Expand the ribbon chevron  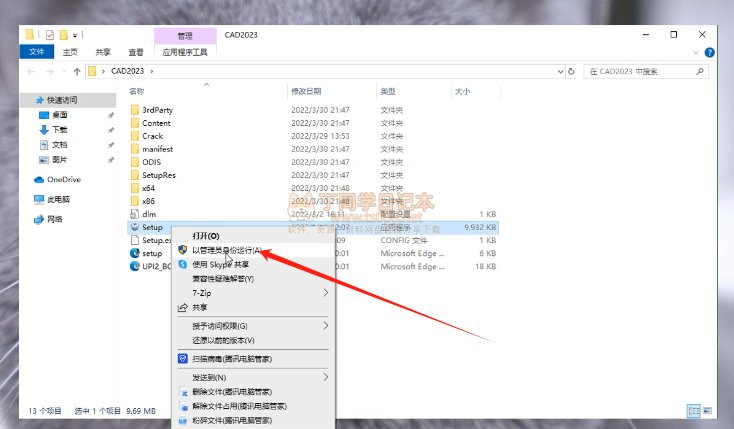(x=696, y=52)
